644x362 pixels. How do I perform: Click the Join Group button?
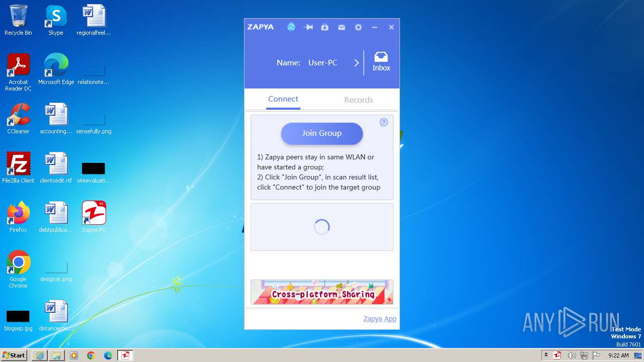click(x=322, y=133)
